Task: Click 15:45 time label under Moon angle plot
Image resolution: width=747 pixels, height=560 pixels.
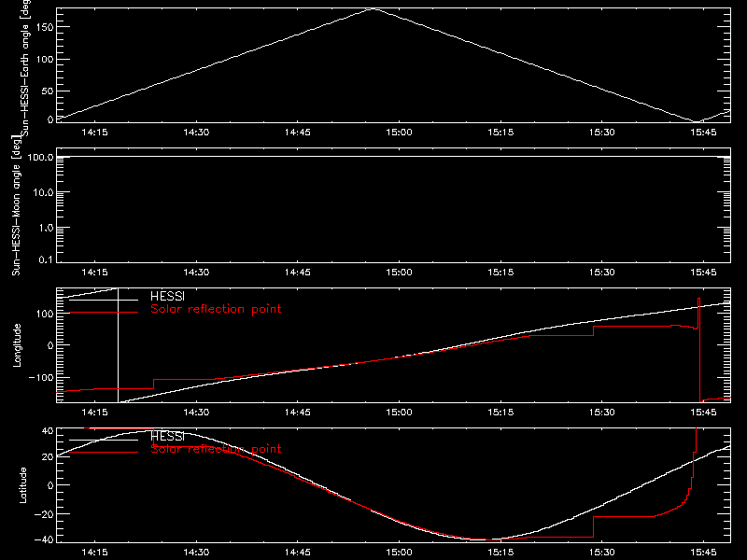Action: [704, 273]
